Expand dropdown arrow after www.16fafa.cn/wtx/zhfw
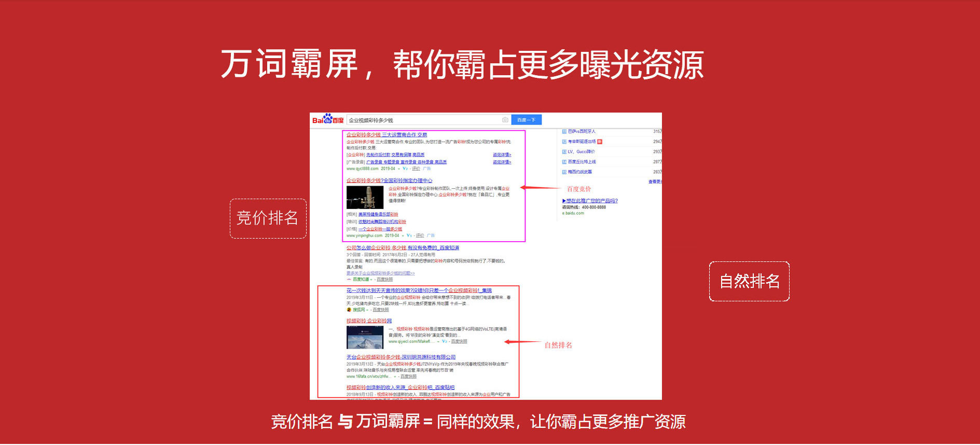Viewport: 980px width, 445px height. tap(395, 377)
